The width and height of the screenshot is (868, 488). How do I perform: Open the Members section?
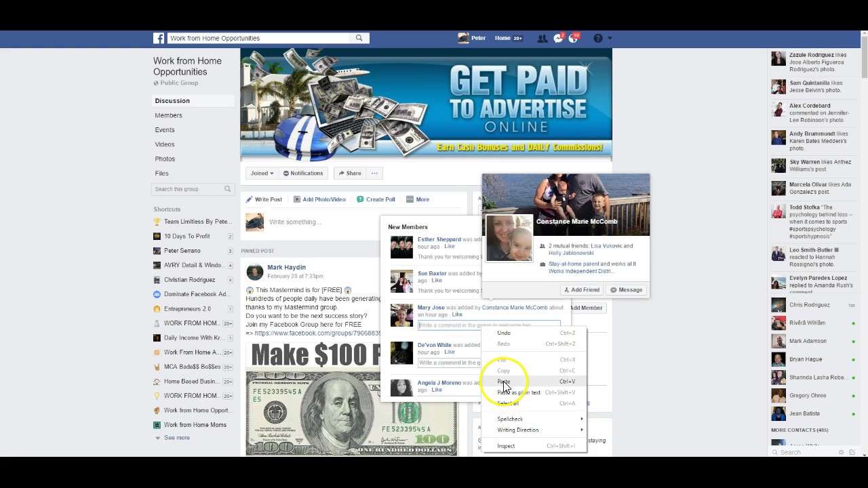[168, 115]
